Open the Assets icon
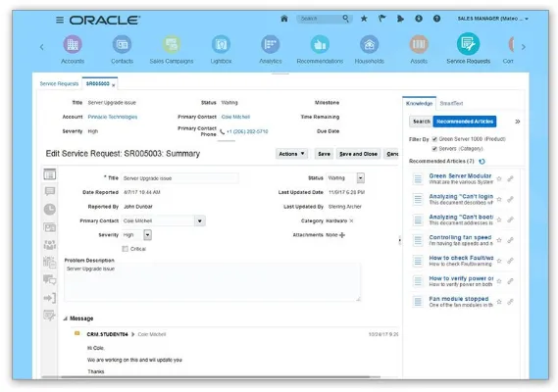Screen dimensions: 558x392 pyautogui.click(x=419, y=44)
